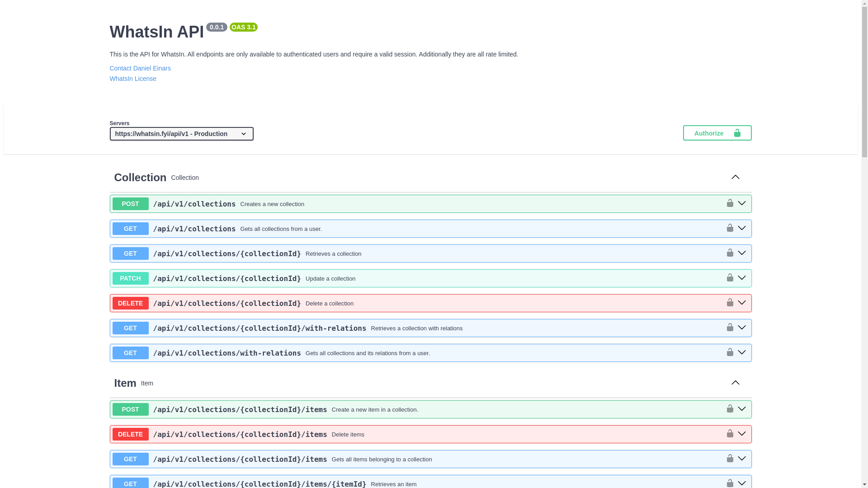
Task: Click lock icon on 'Create a new item' row
Action: tap(730, 409)
